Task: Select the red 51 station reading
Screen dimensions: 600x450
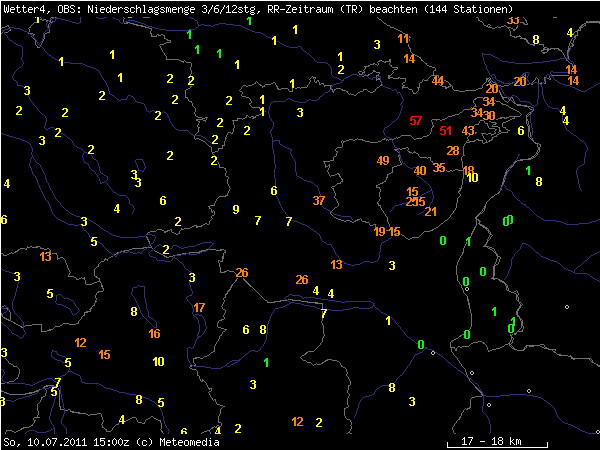Action: coord(445,131)
